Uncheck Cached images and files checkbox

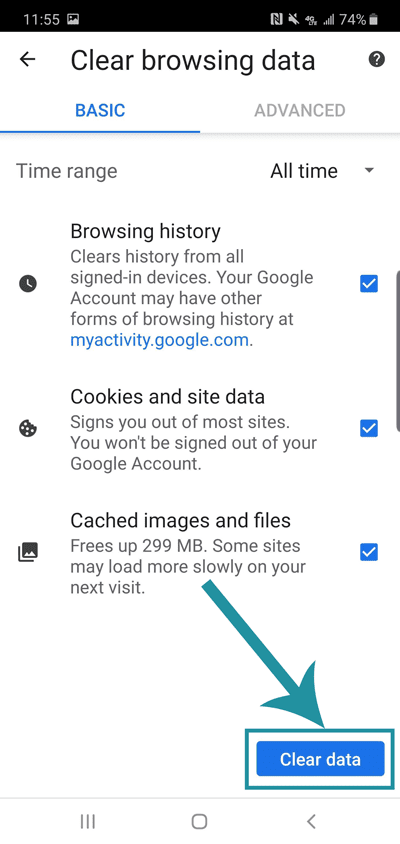(369, 552)
